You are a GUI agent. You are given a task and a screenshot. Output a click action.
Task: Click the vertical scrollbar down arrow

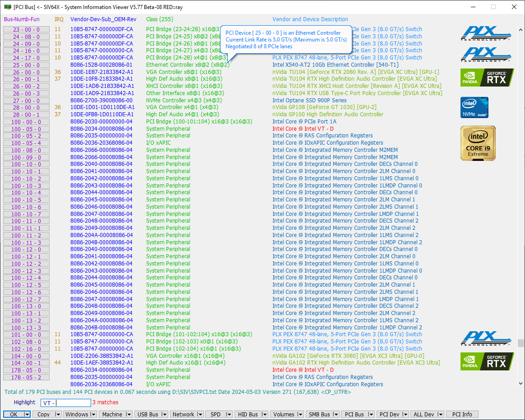pyautogui.click(x=521, y=383)
